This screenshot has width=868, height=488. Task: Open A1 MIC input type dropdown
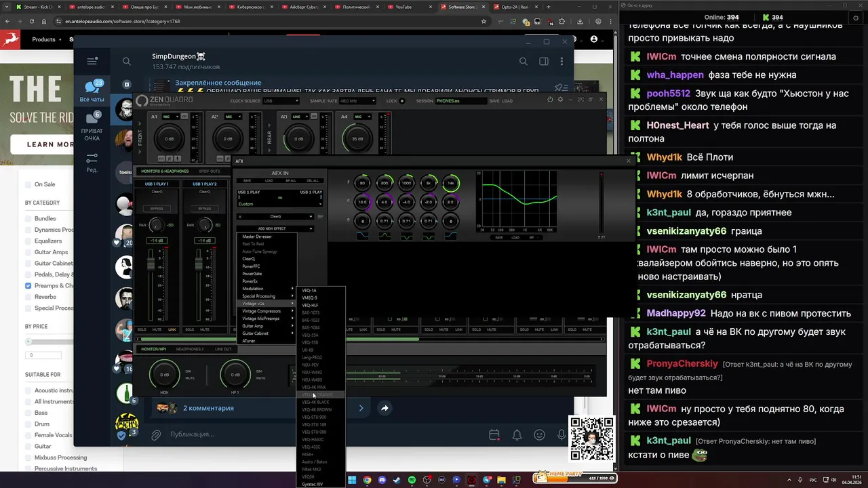tap(170, 117)
